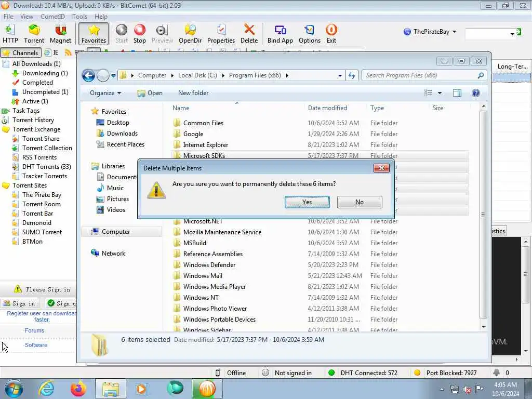Open Explorer help icon
The height and width of the screenshot is (399, 532).
pos(476,93)
